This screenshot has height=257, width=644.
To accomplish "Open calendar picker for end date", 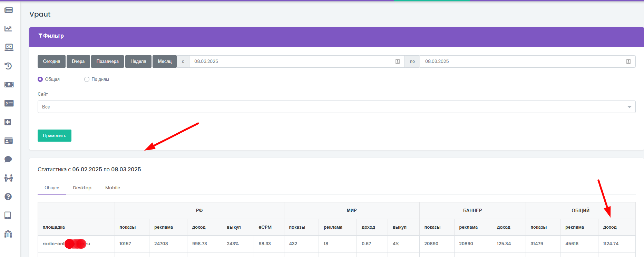I will [x=628, y=61].
